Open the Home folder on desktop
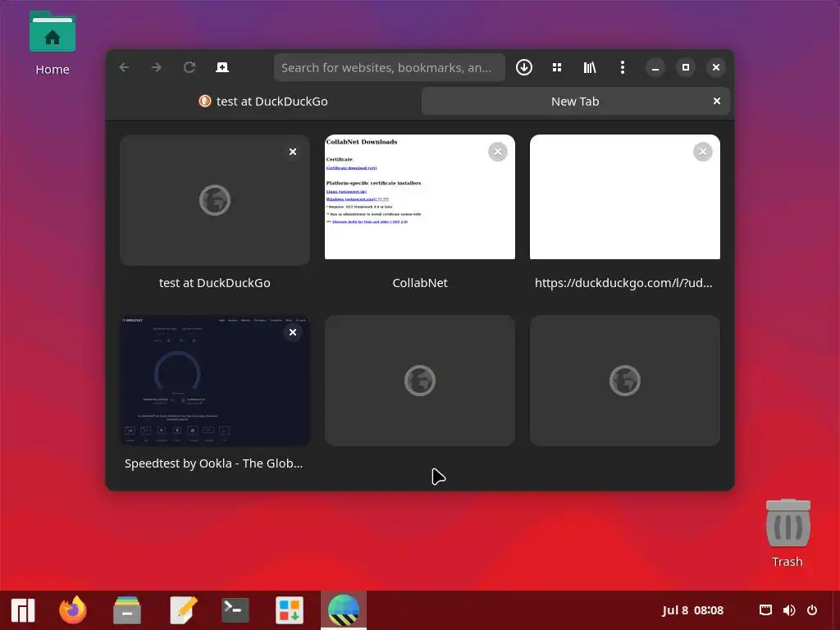 [x=52, y=43]
